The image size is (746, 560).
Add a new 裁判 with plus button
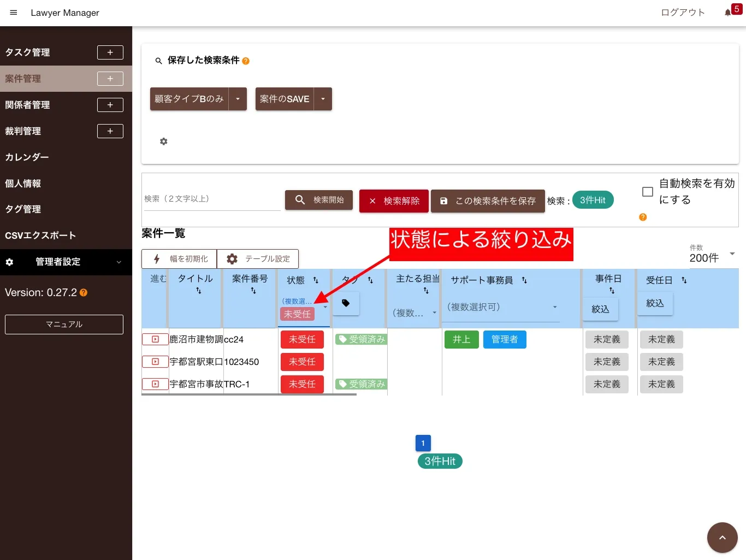pos(110,131)
